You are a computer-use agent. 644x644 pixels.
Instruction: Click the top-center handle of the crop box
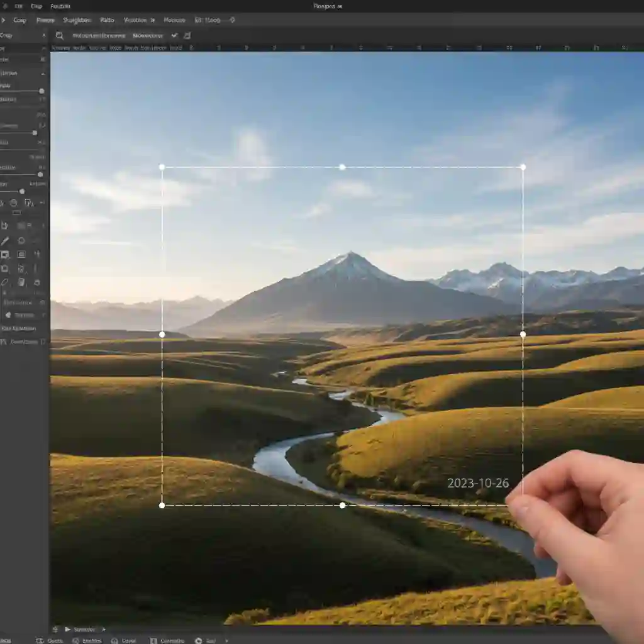(342, 167)
